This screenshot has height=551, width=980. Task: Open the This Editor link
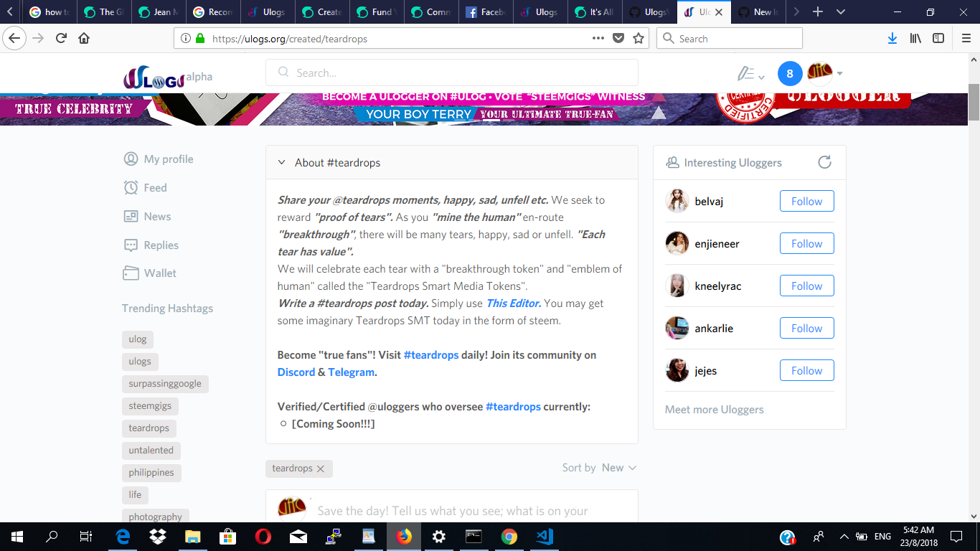(514, 303)
